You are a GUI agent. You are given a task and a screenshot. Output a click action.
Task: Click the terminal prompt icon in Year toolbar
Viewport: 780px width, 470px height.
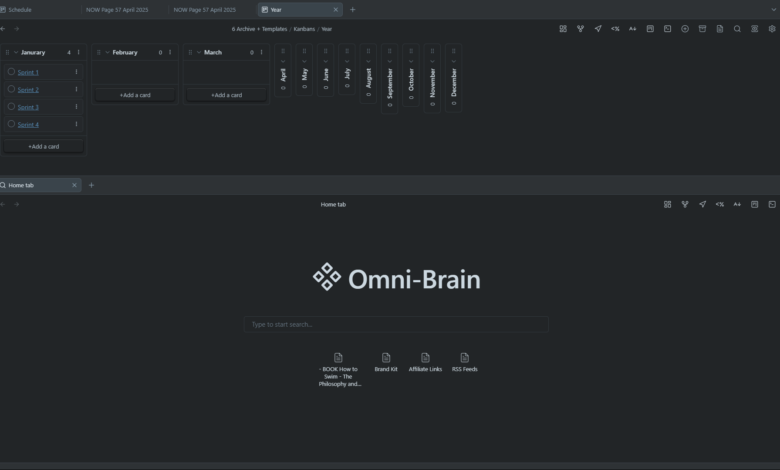tap(668, 29)
